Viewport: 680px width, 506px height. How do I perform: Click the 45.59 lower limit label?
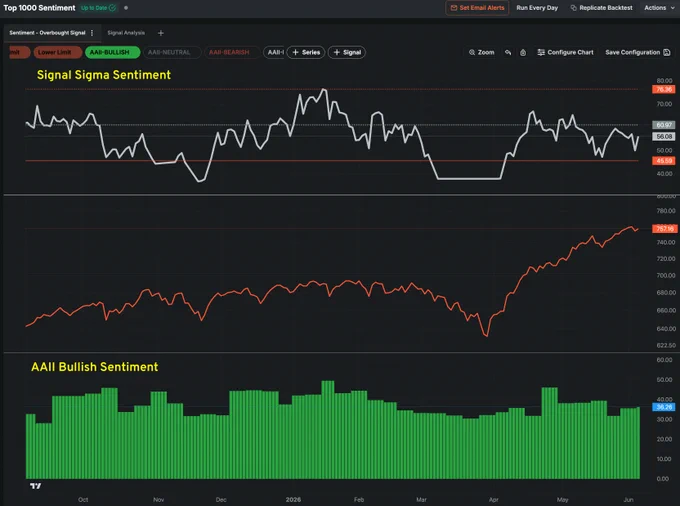click(664, 161)
